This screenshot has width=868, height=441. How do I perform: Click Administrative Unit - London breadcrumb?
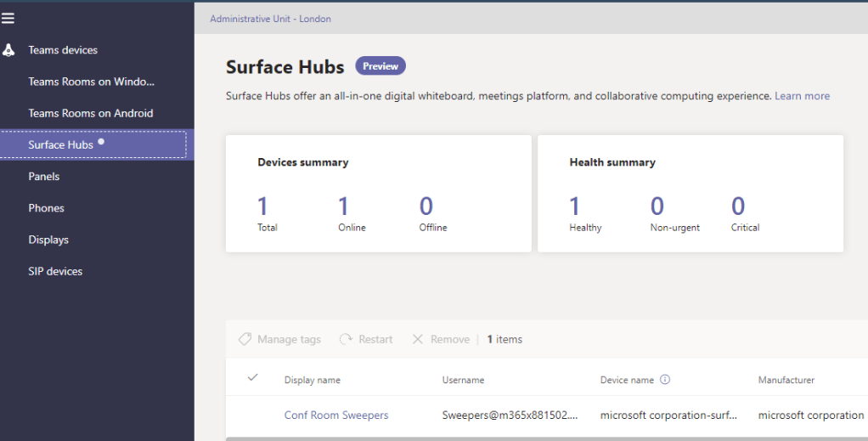click(270, 19)
